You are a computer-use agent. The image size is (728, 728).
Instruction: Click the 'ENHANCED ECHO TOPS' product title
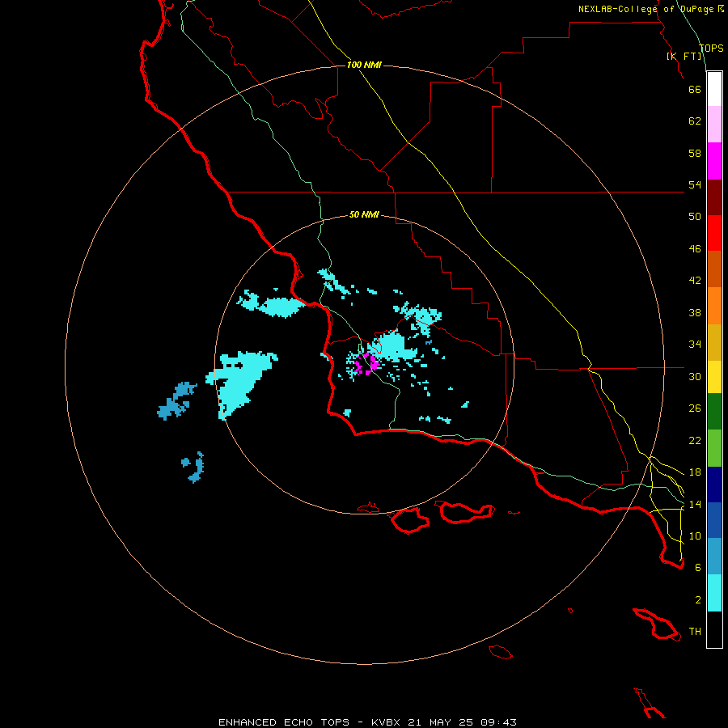point(284,722)
